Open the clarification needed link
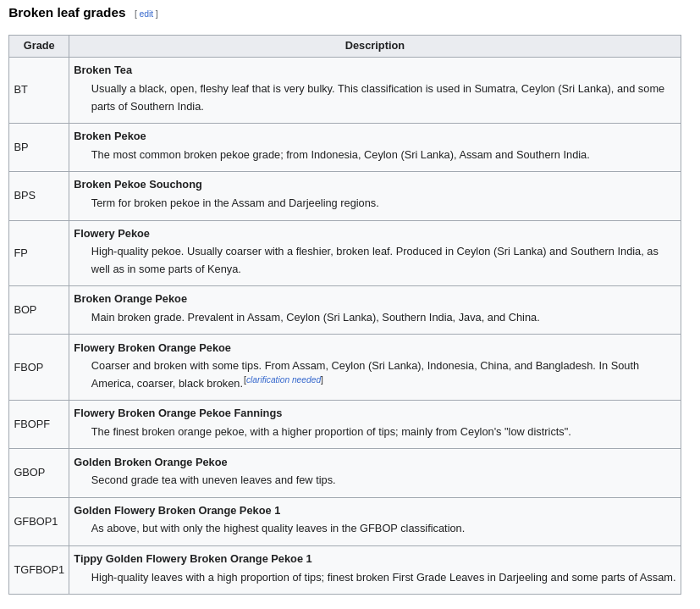This screenshot has width=700, height=609. click(x=283, y=379)
